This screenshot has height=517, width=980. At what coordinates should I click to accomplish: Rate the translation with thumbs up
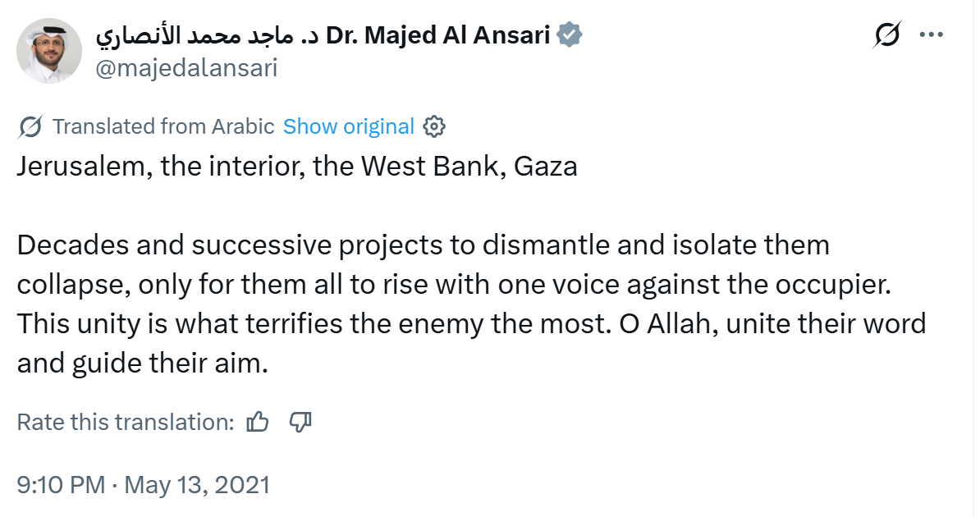pyautogui.click(x=258, y=422)
